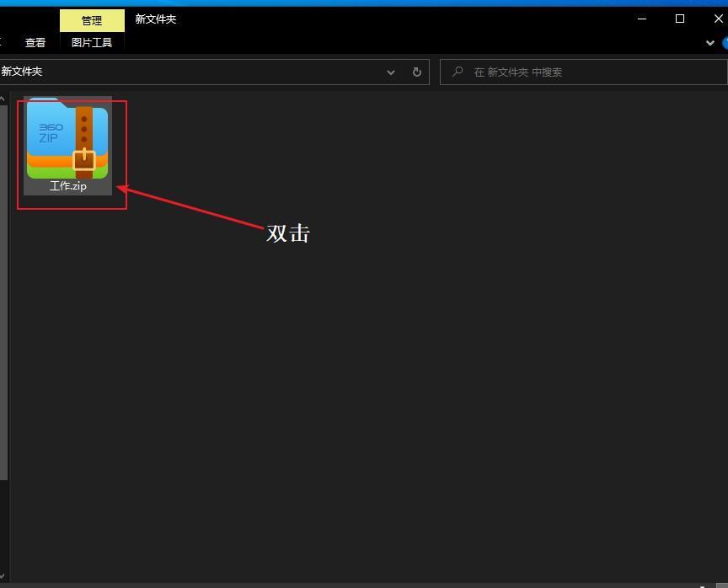Screen dimensions: 728x588
Task: Open the blue help icon at ribbon edge
Action: 725,43
